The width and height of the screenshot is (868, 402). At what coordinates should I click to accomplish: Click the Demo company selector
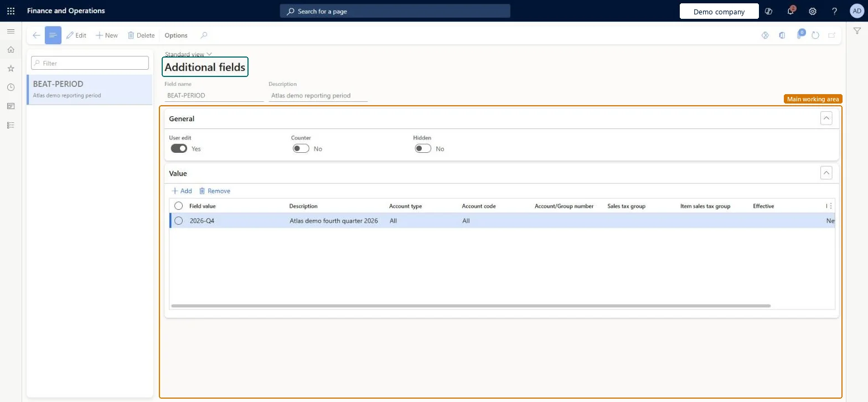coord(719,11)
